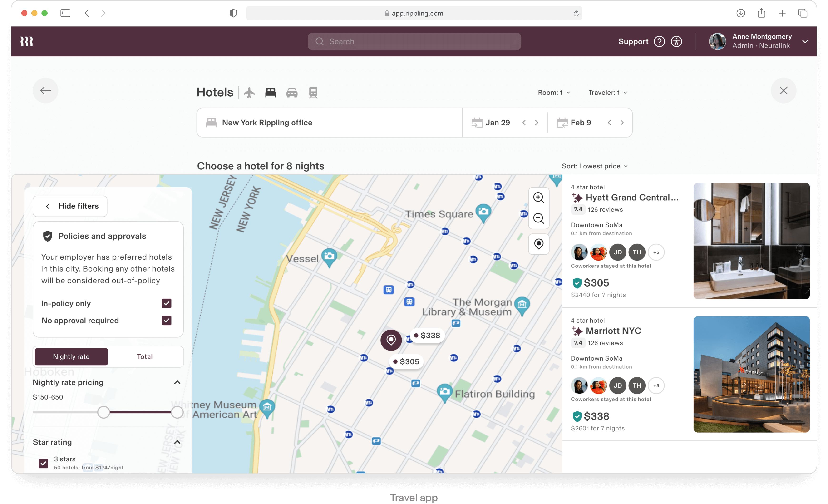Close the hotel search with X button
Screen dimensions: 828x504
coord(783,90)
